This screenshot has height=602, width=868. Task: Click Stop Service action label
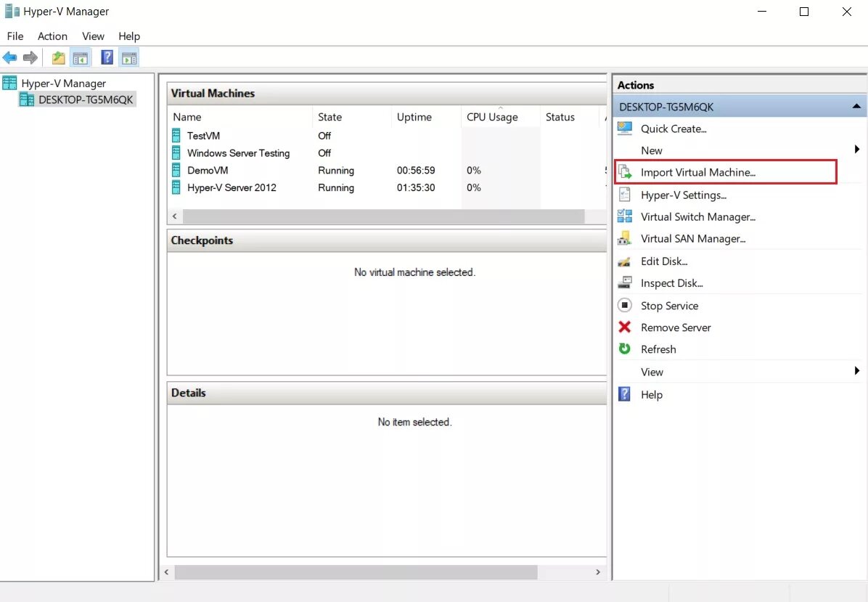click(669, 306)
